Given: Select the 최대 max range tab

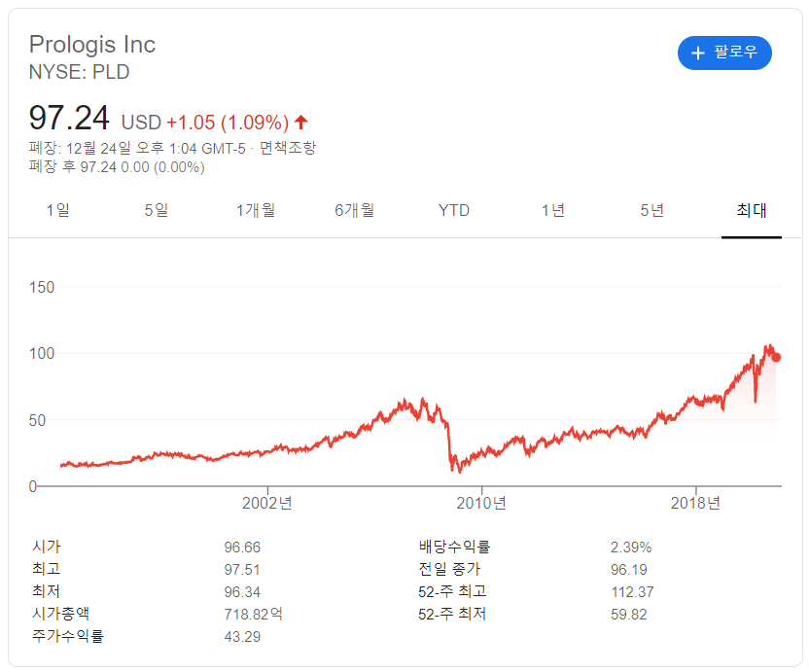Looking at the screenshot, I should pyautogui.click(x=752, y=211).
